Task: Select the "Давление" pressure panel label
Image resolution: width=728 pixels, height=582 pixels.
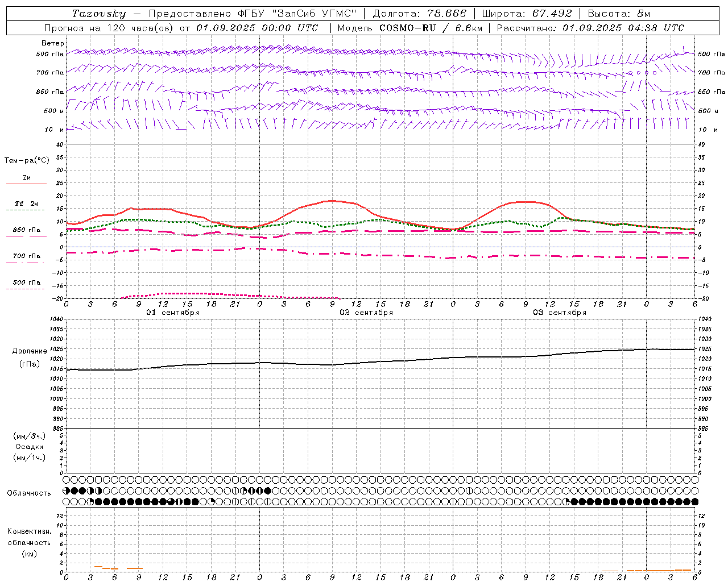Action: pyautogui.click(x=30, y=351)
